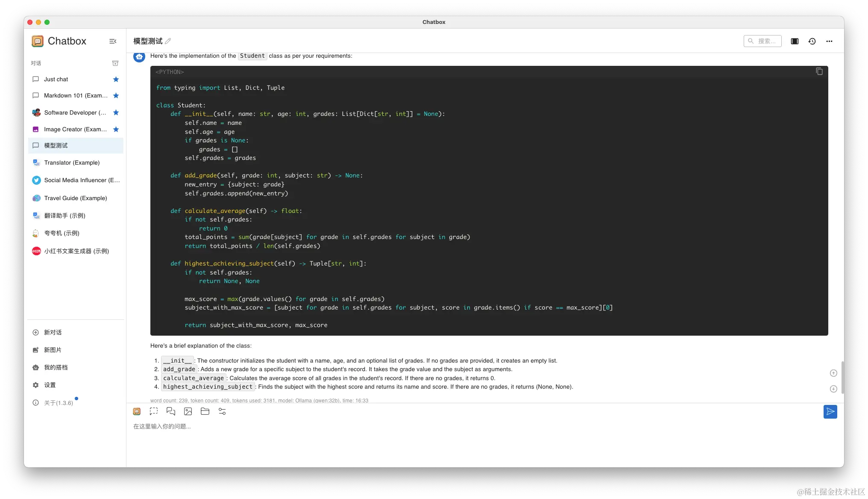Click the send message button
Screen dimensions: 868x499
[x=830, y=412]
